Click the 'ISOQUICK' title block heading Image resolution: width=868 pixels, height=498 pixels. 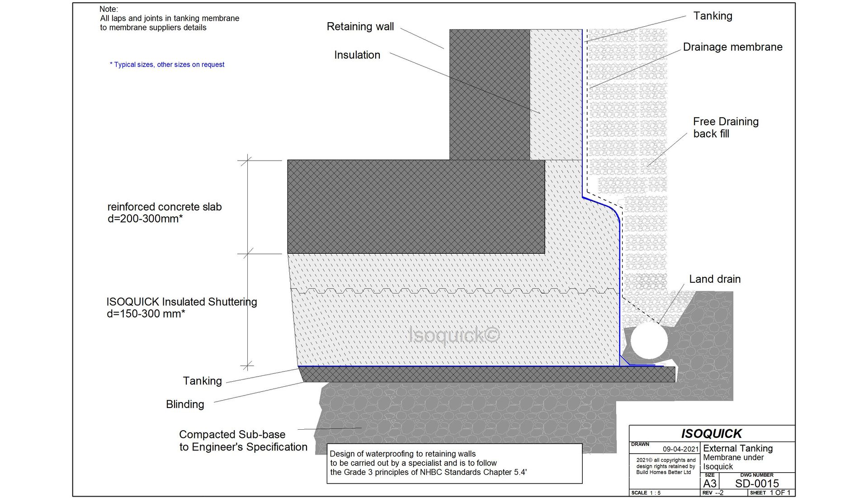[712, 434]
